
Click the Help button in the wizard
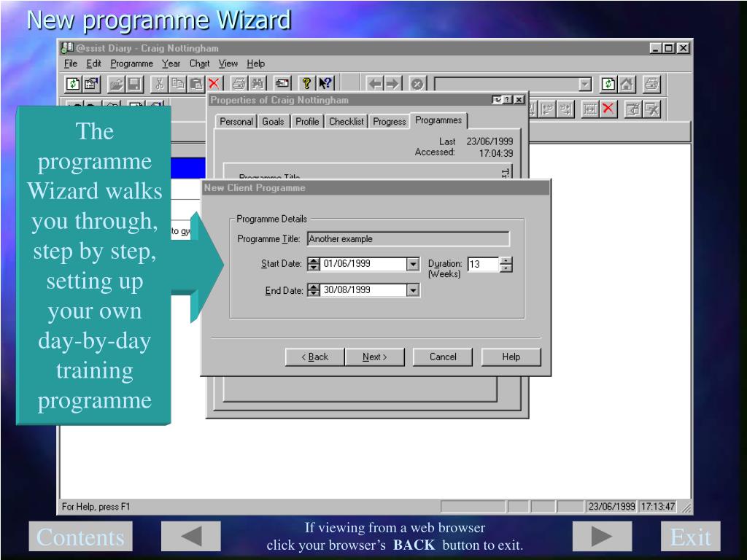(x=511, y=357)
